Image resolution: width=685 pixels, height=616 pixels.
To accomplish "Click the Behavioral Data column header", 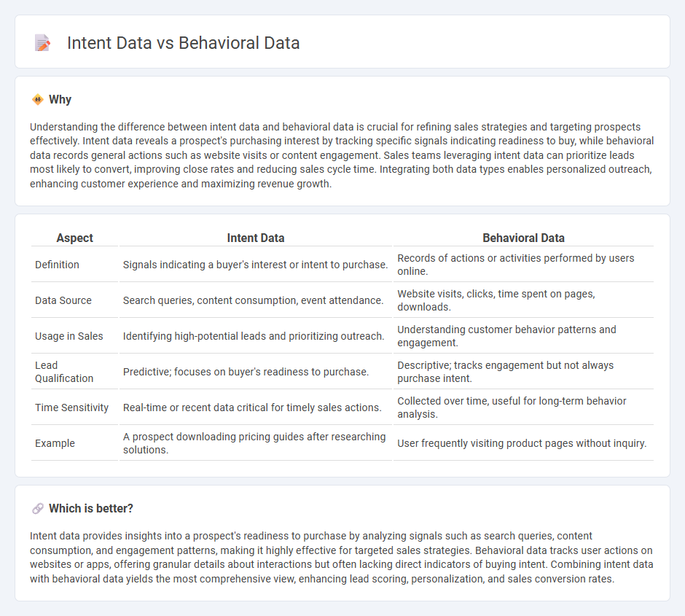I will tap(523, 238).
